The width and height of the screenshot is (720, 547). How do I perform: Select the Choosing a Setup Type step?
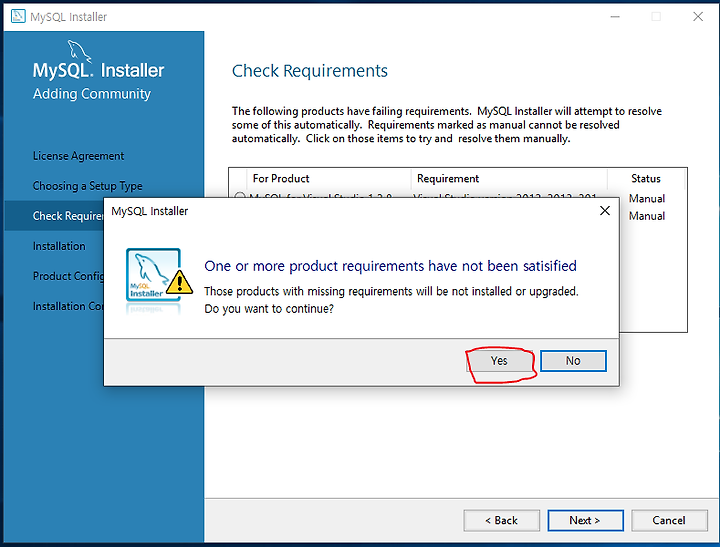[87, 186]
